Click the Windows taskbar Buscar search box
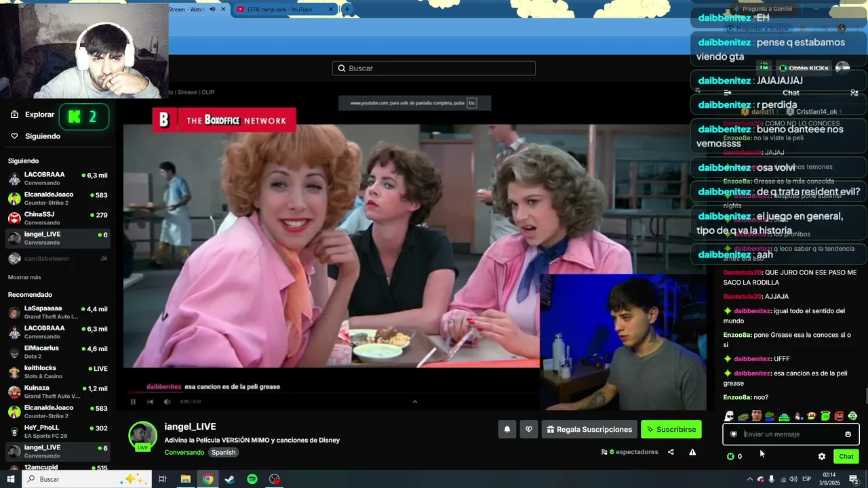The width and height of the screenshot is (868, 488). 87,479
